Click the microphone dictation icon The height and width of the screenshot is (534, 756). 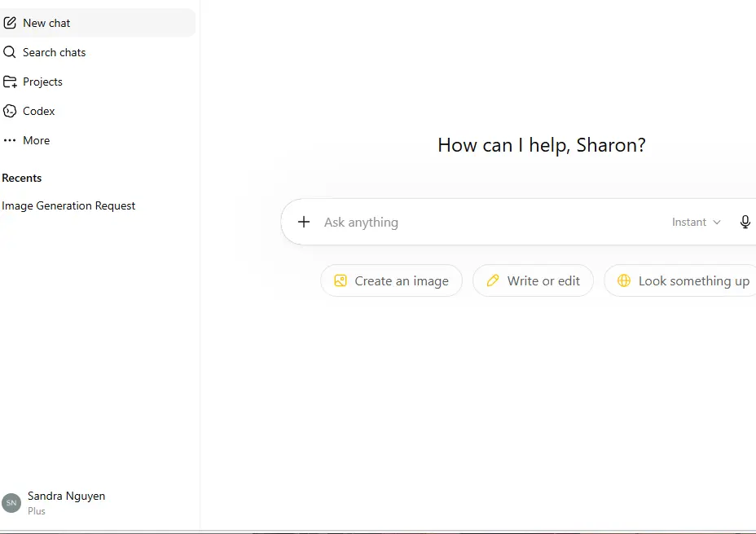[745, 222]
